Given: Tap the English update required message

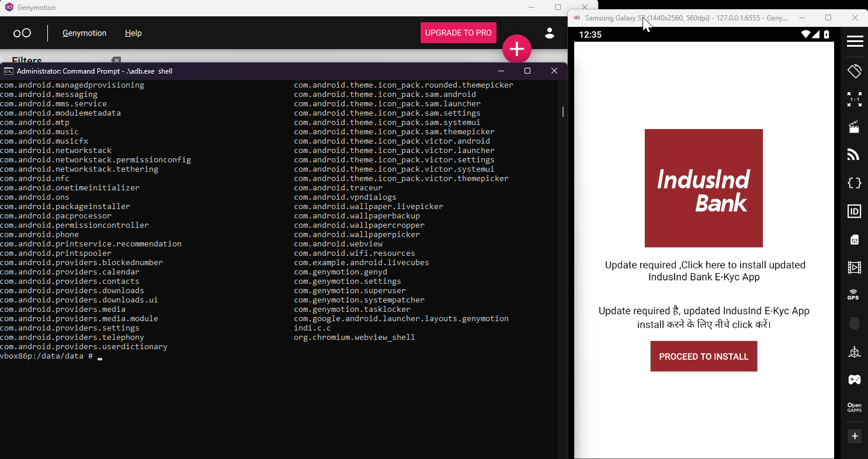Looking at the screenshot, I should pyautogui.click(x=704, y=271).
